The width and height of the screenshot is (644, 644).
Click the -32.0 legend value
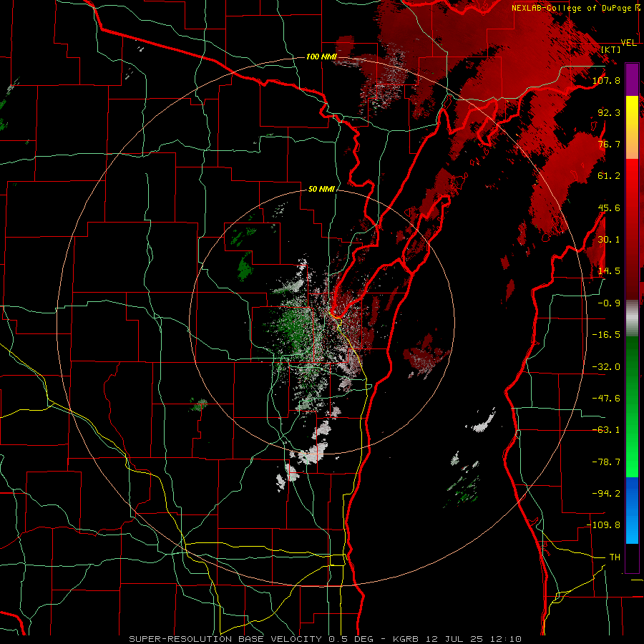pyautogui.click(x=606, y=367)
